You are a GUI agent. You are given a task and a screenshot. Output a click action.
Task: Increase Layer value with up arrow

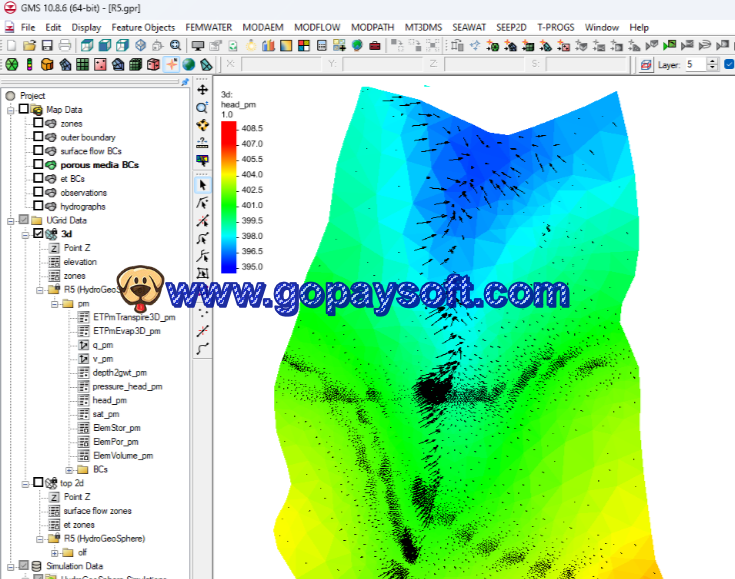(712, 61)
